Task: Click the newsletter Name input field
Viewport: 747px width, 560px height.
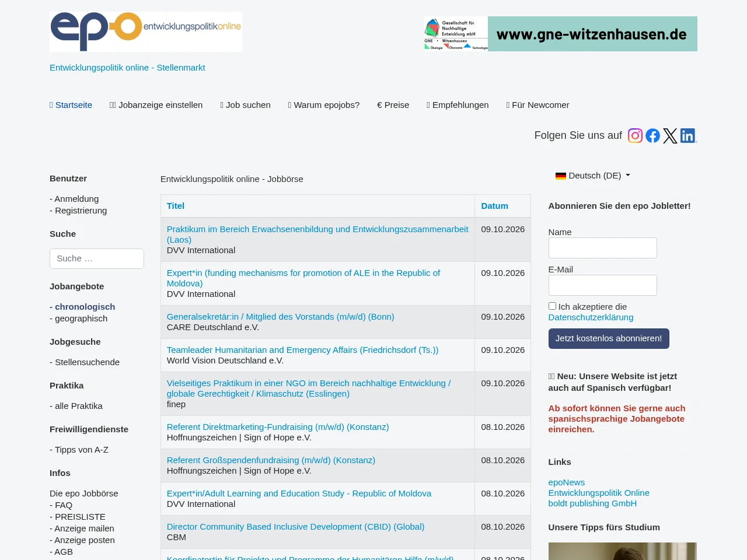Action: [602, 248]
